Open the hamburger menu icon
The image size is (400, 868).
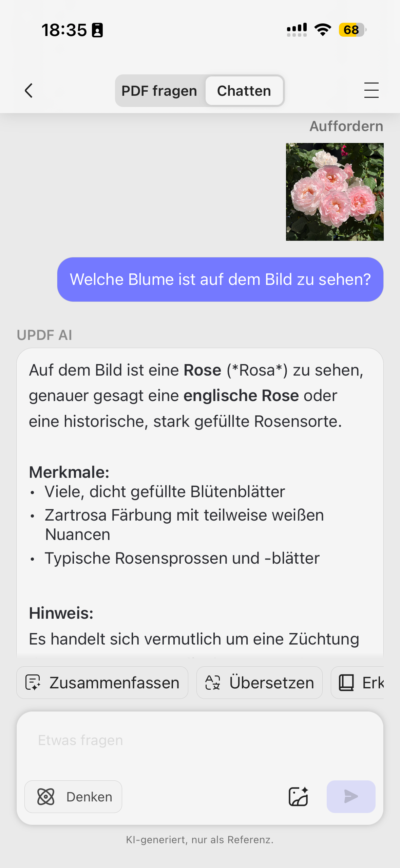pos(371,90)
